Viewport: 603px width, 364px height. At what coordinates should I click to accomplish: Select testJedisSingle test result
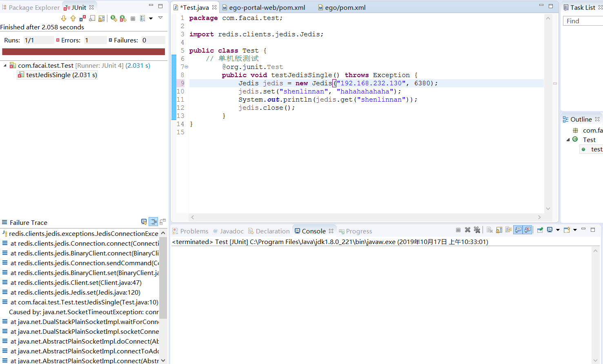pos(57,75)
